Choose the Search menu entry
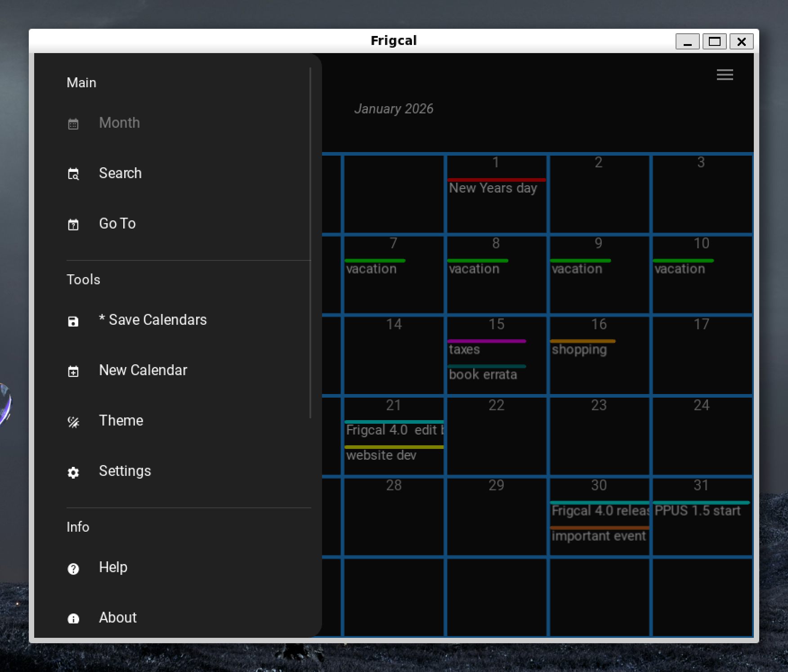Image resolution: width=788 pixels, height=672 pixels. tap(120, 173)
